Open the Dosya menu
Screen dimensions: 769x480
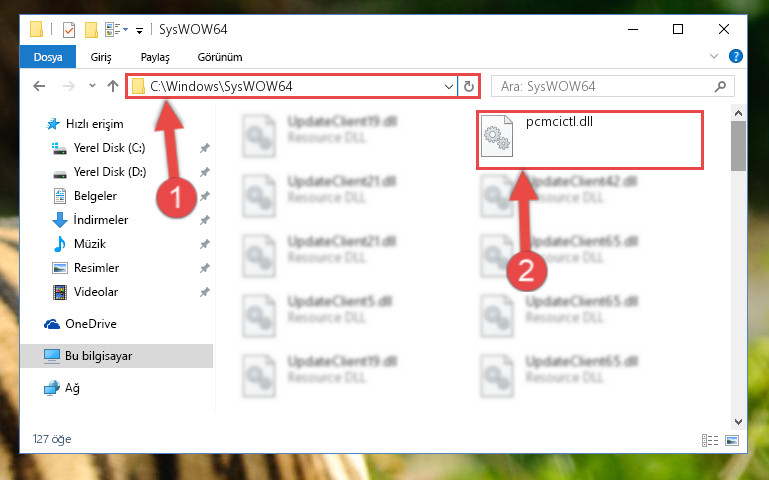[x=48, y=57]
